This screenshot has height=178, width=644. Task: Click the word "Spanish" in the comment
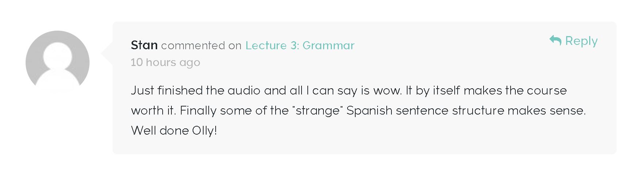(369, 111)
